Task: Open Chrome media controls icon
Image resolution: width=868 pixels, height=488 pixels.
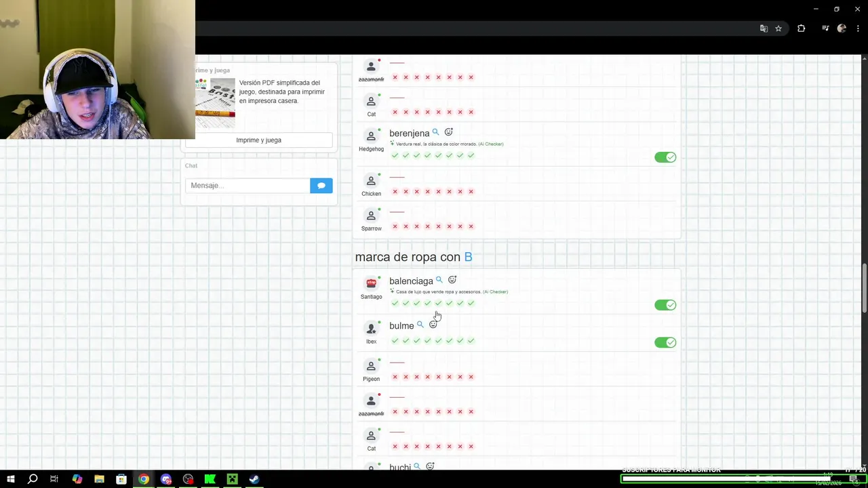Action: tap(825, 28)
